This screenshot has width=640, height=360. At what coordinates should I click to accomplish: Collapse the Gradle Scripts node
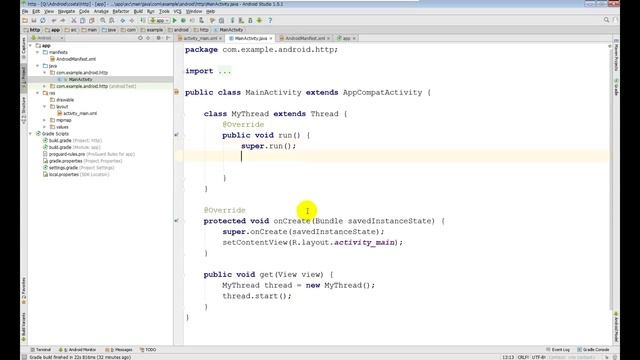click(x=31, y=133)
